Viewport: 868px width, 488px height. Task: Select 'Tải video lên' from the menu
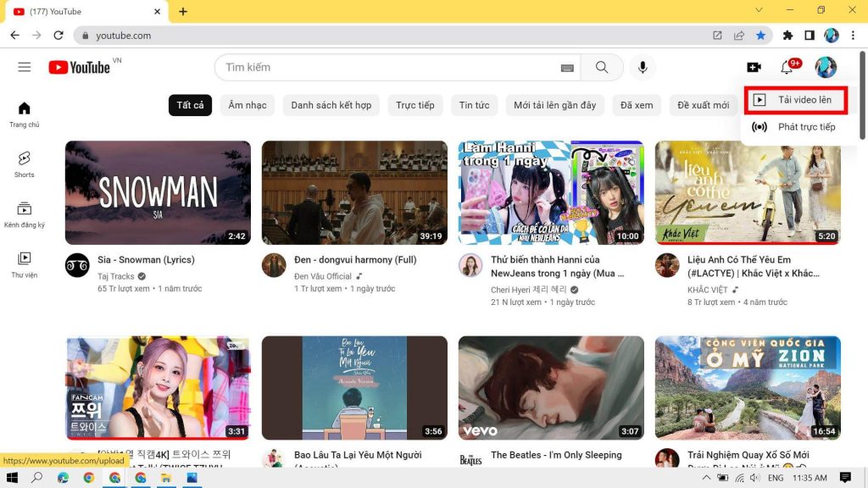pos(798,99)
